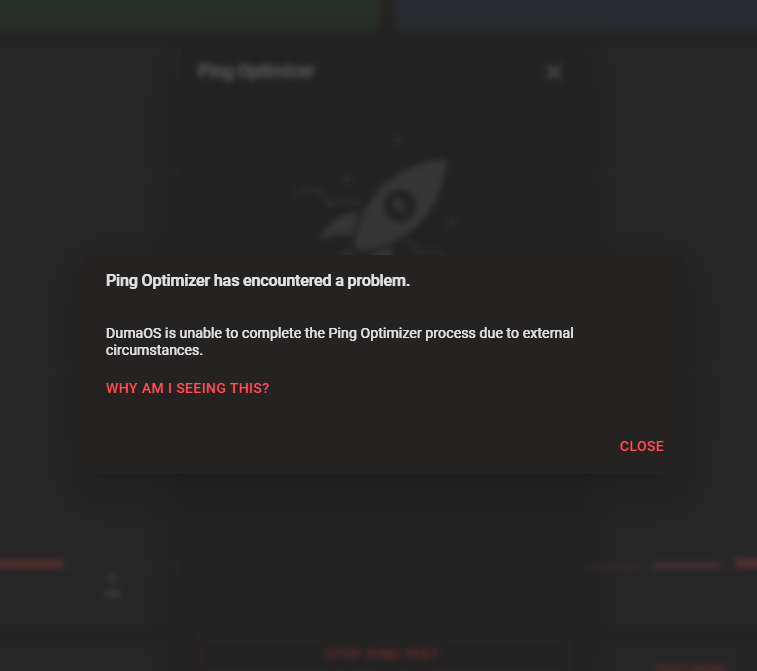Click the star to the right of rocket
Image resolution: width=757 pixels, height=671 pixels.
(x=451, y=222)
